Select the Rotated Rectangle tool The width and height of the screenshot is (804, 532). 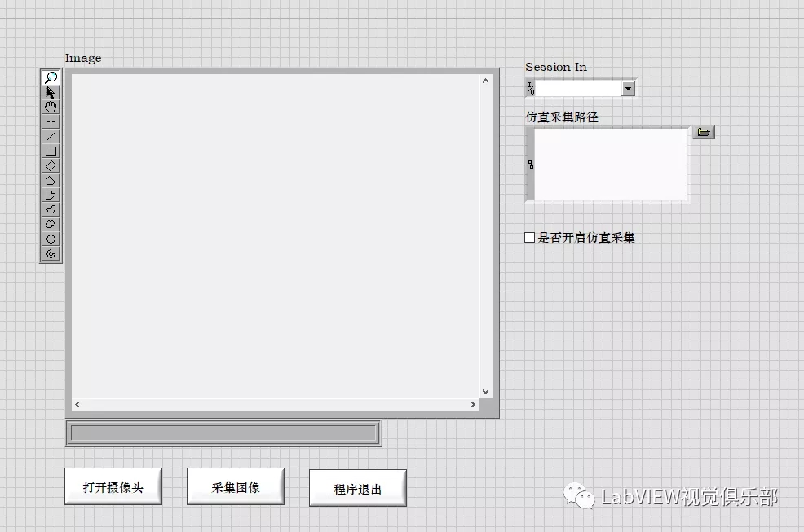pyautogui.click(x=51, y=166)
